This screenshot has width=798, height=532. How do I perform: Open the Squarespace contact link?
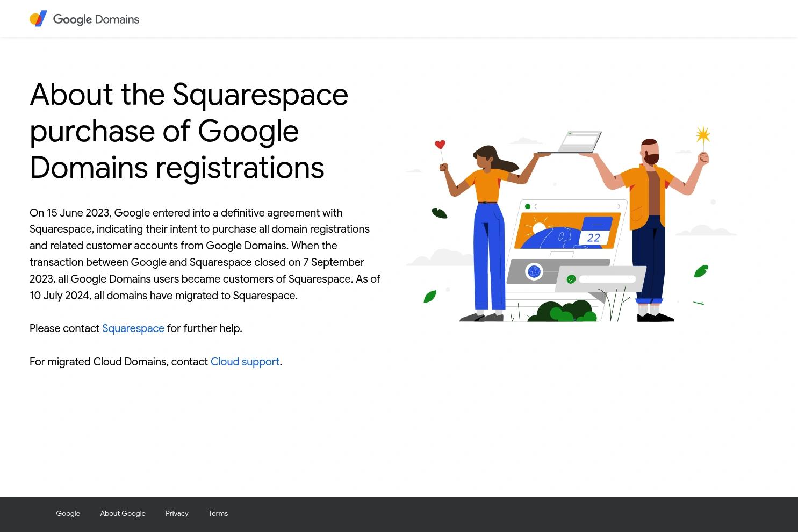tap(133, 328)
